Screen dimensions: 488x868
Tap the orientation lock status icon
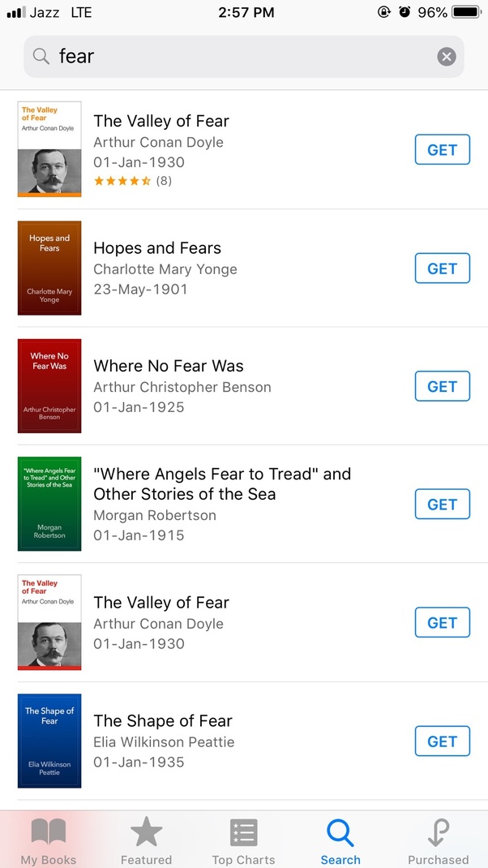(384, 12)
